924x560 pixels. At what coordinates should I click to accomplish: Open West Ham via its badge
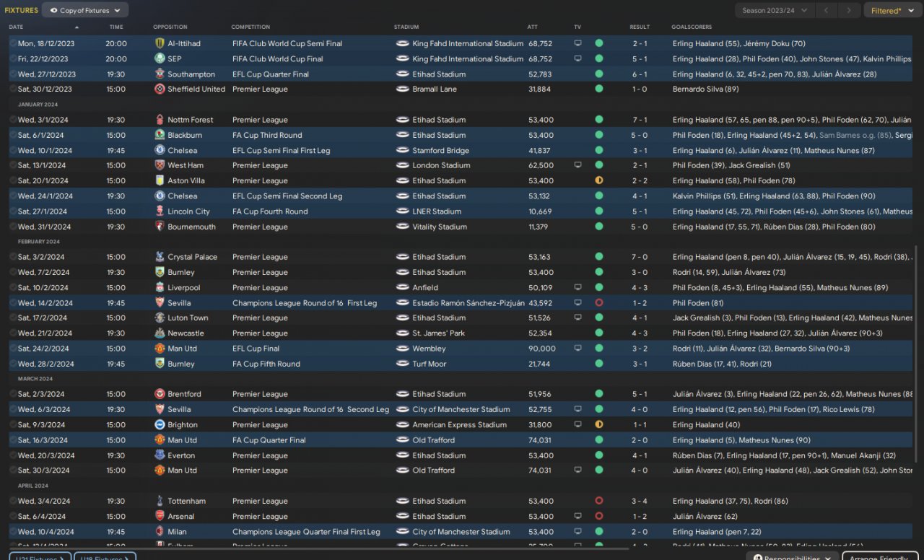160,165
